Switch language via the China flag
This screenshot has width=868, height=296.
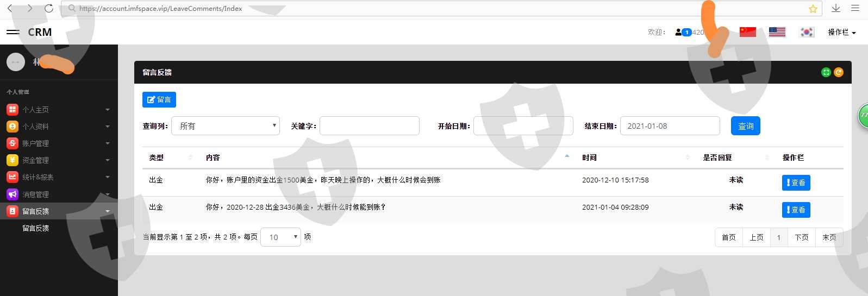748,32
